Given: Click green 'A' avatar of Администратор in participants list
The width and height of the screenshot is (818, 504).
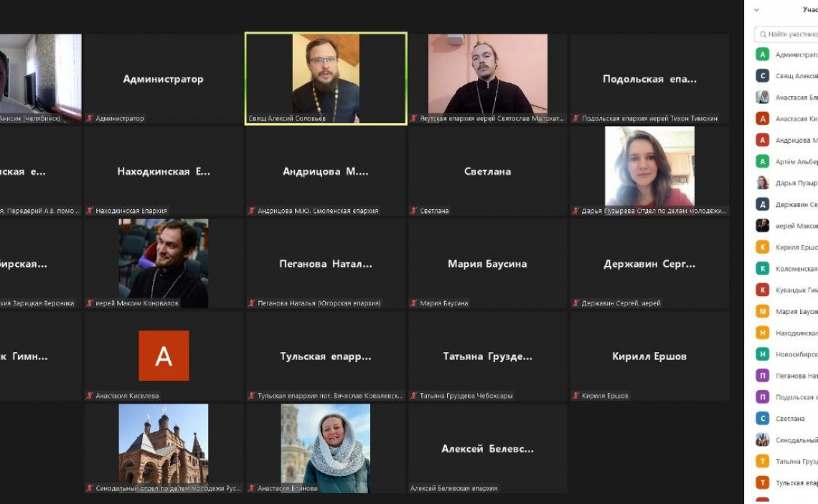Looking at the screenshot, I should click(x=762, y=54).
